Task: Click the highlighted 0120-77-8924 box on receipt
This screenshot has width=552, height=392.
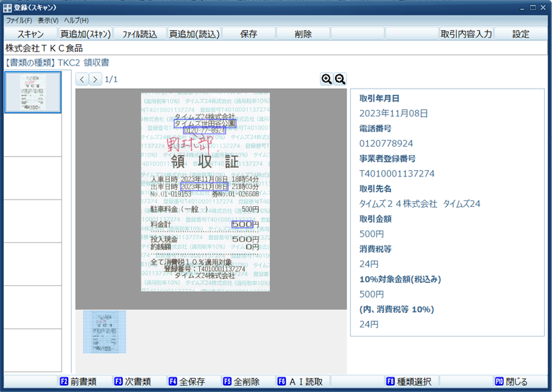Action: [205, 130]
